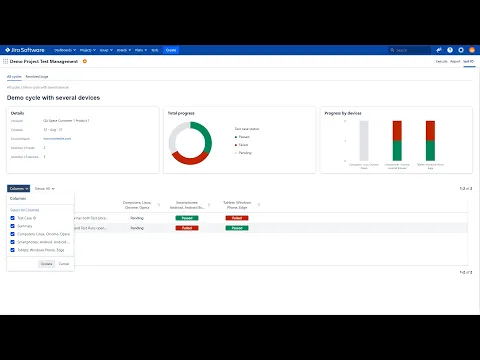Viewport: 480px width, 360px height.
Task: Click first row test summary text
Action: (x=91, y=218)
